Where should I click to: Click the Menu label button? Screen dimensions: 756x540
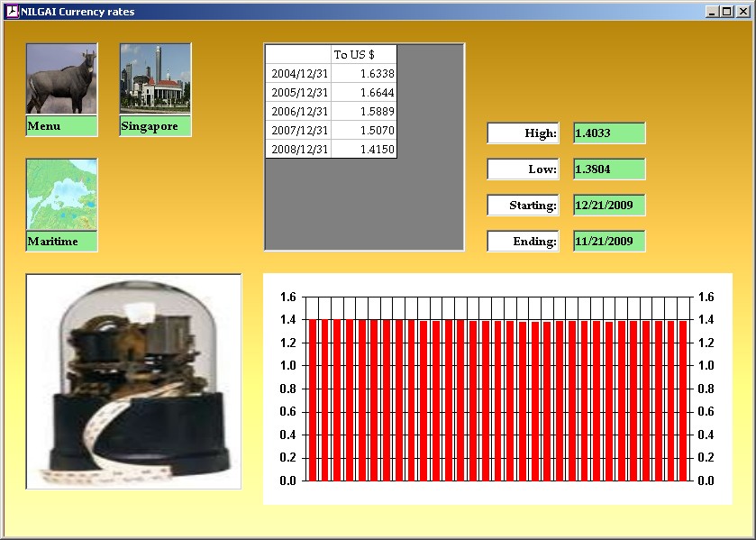coord(61,126)
